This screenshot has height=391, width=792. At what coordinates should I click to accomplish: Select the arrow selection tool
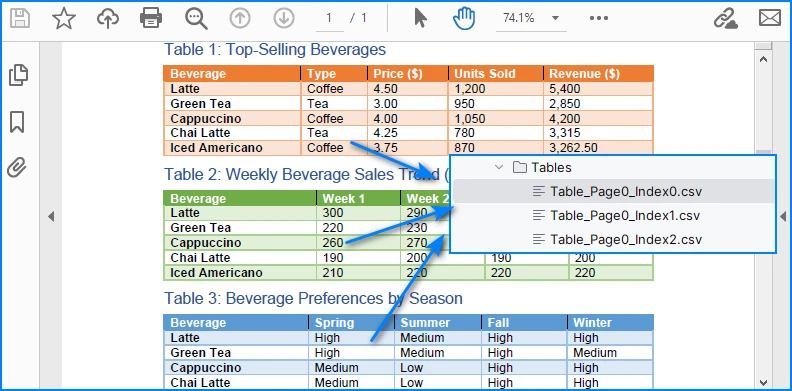(x=420, y=18)
